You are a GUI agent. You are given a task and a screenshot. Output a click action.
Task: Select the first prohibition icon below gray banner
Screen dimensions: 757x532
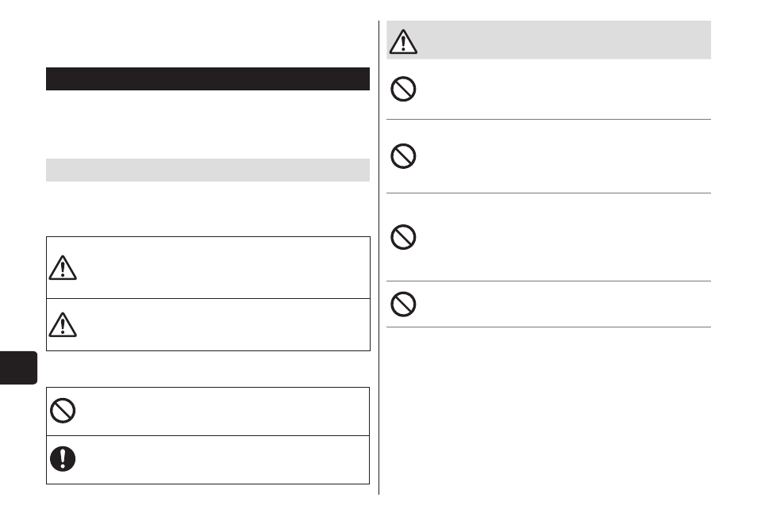coord(403,89)
